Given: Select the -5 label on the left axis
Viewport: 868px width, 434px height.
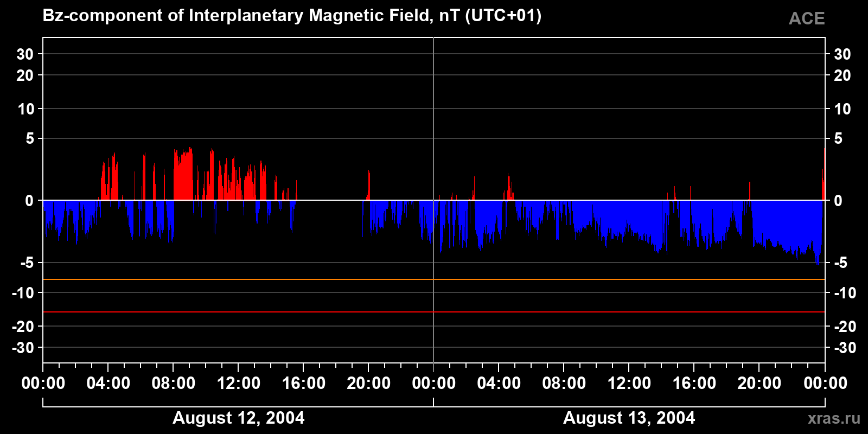Looking at the screenshot, I should point(27,263).
